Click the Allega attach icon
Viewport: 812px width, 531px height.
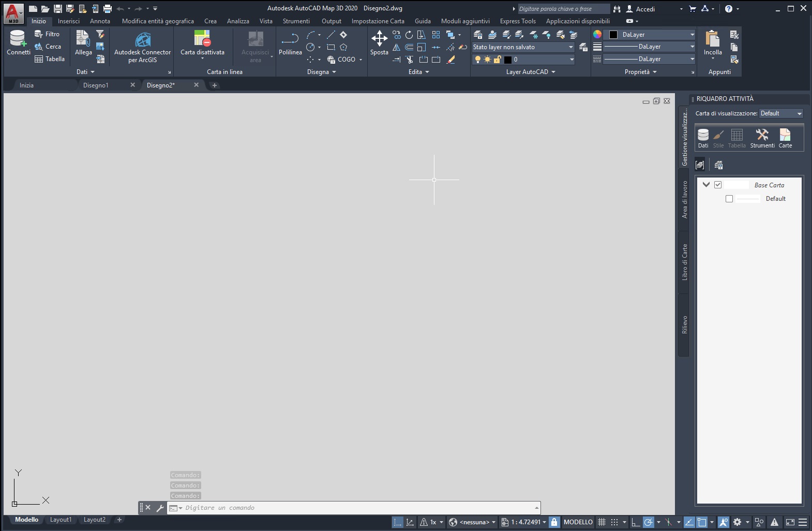click(x=83, y=39)
